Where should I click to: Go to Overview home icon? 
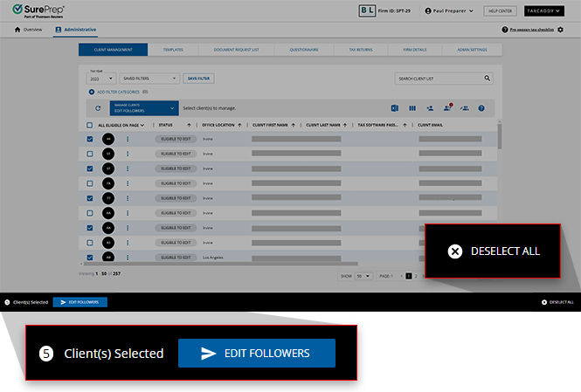click(x=17, y=29)
